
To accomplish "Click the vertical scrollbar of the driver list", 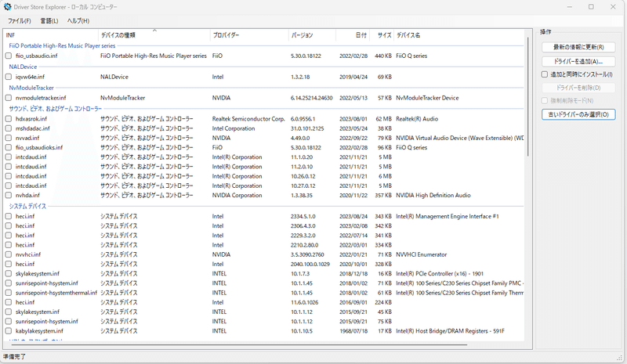I will 527,97.
